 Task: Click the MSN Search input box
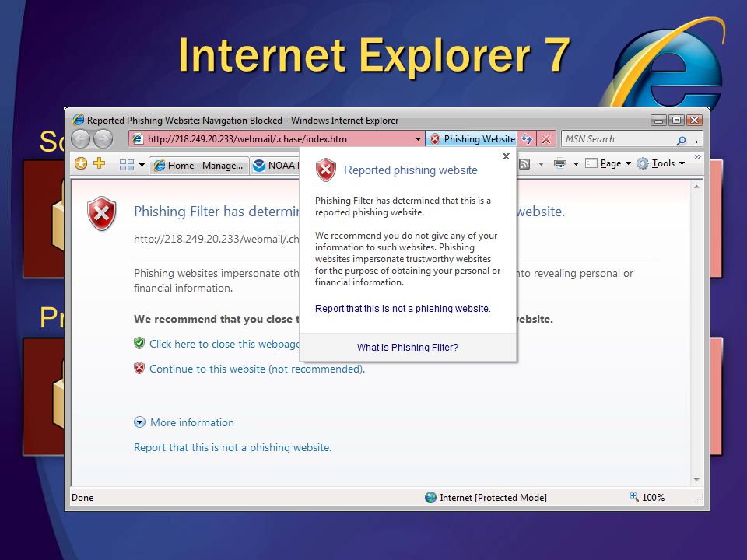click(618, 139)
